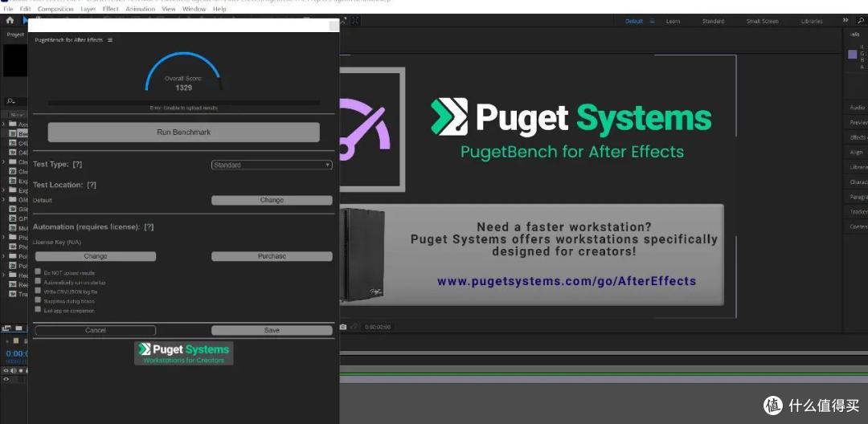Click the benchmark progress bar

click(184, 102)
